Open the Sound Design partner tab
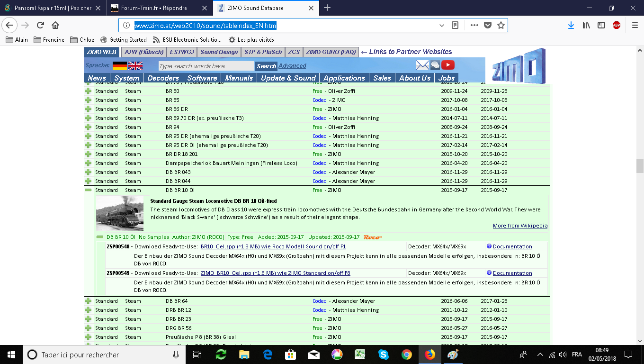The image size is (644, 364). click(219, 52)
